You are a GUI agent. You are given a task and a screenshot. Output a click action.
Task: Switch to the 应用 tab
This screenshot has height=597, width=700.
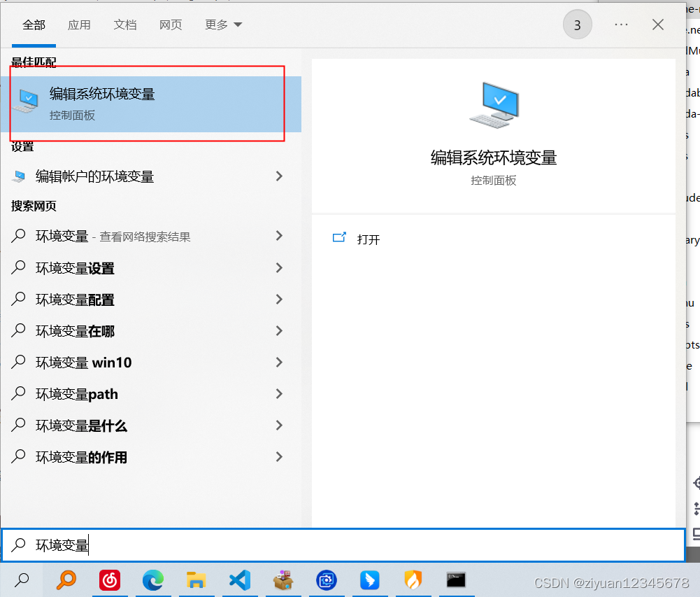pyautogui.click(x=79, y=24)
